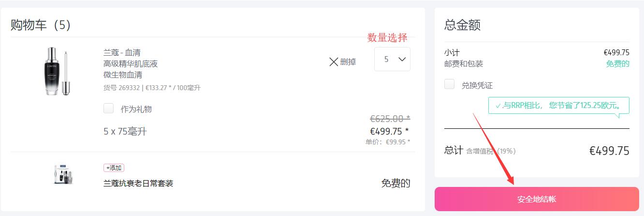Open the Lancôme anti-aging set thumbnail
The width and height of the screenshot is (644, 216).
click(63, 174)
